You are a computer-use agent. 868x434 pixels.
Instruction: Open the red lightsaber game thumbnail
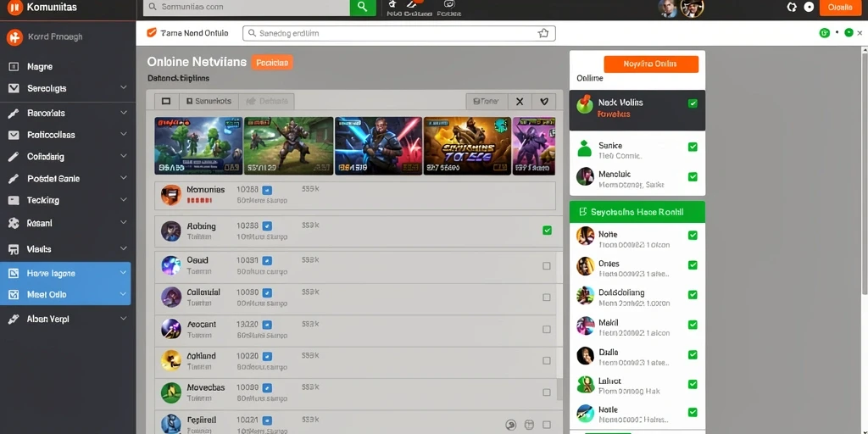coord(379,146)
